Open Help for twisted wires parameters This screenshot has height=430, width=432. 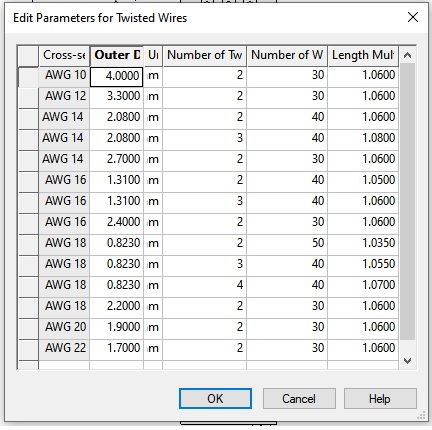pyautogui.click(x=380, y=398)
